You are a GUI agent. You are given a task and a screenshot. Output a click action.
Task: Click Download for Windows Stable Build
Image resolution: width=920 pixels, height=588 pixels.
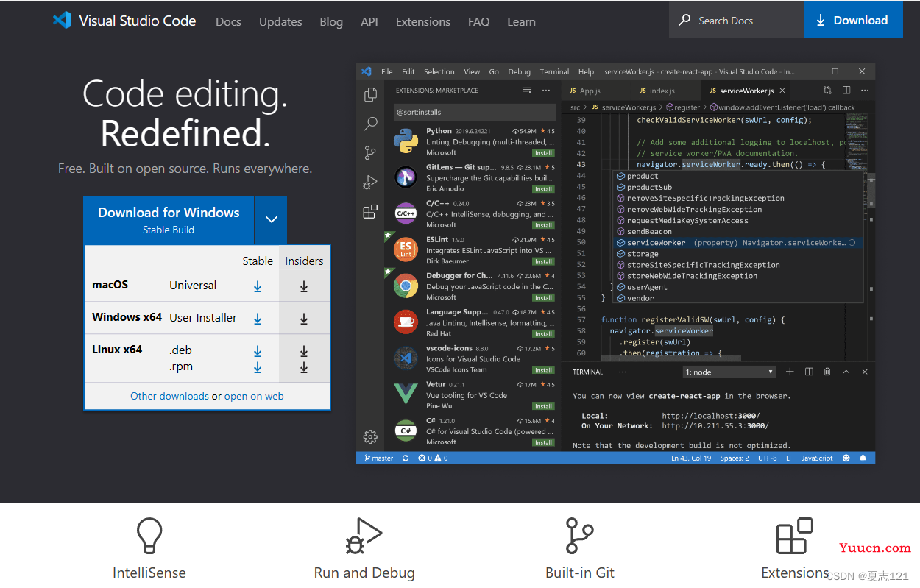tap(169, 219)
